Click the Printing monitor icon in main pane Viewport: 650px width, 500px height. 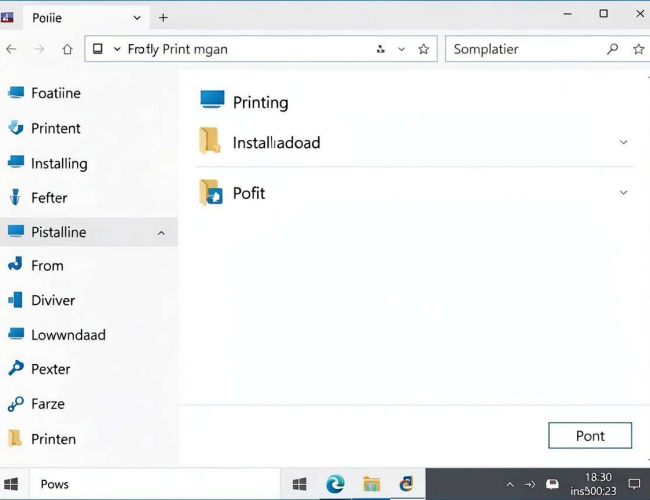click(x=212, y=100)
